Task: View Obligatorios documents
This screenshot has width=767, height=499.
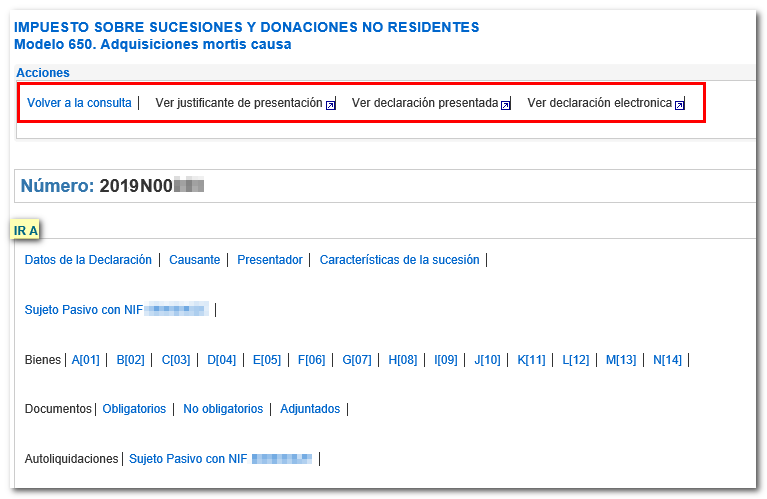Action: click(x=134, y=409)
